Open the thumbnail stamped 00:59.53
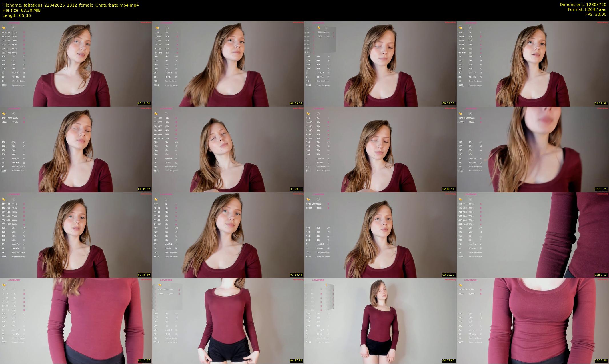 pyautogui.click(x=380, y=63)
